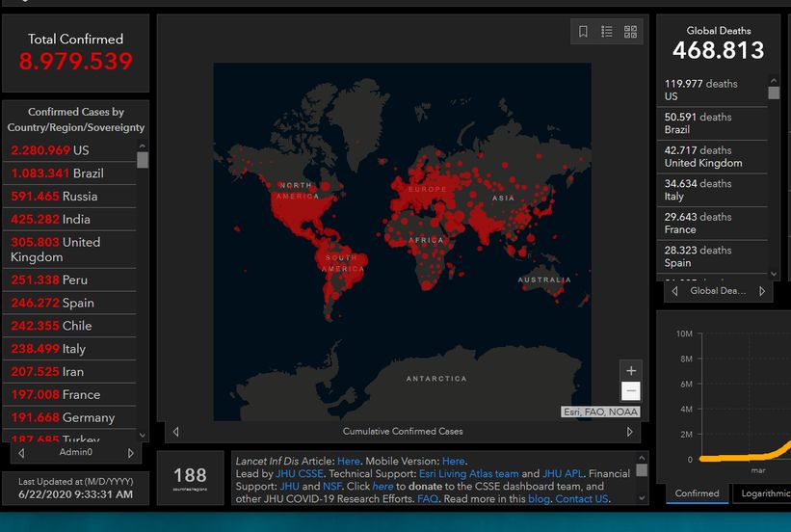The height and width of the screenshot is (532, 791).
Task: Open the map legend list icon
Action: pyautogui.click(x=607, y=32)
